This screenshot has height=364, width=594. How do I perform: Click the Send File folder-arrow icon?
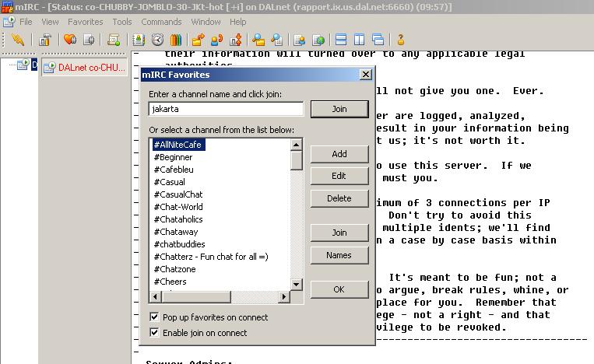[x=198, y=40]
